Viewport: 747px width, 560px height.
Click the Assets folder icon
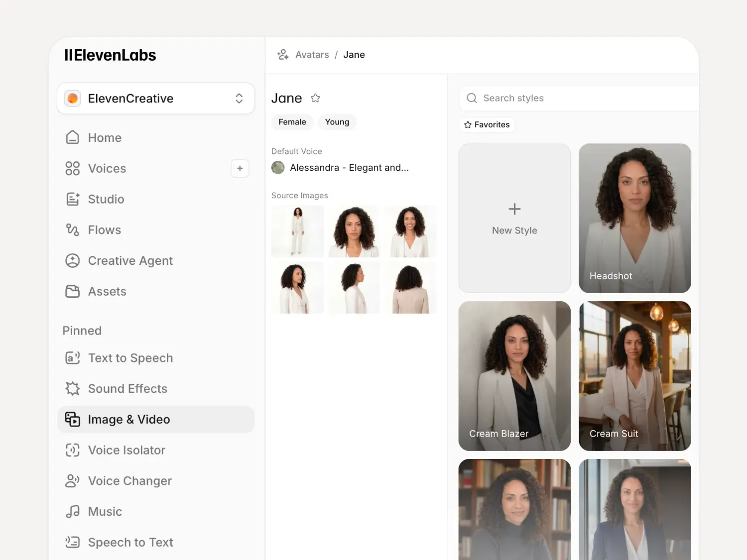(x=73, y=291)
